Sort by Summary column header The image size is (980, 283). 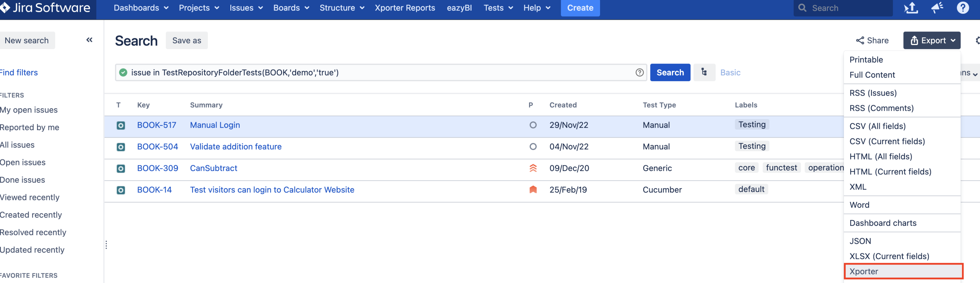[x=206, y=105]
